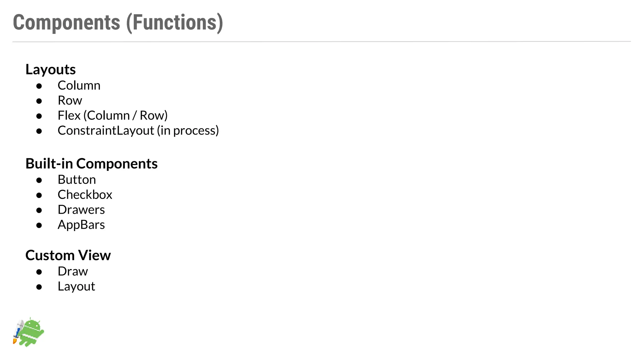This screenshot has height=362, width=644.
Task: Click ConstraintLayout (in process) text
Action: (138, 131)
